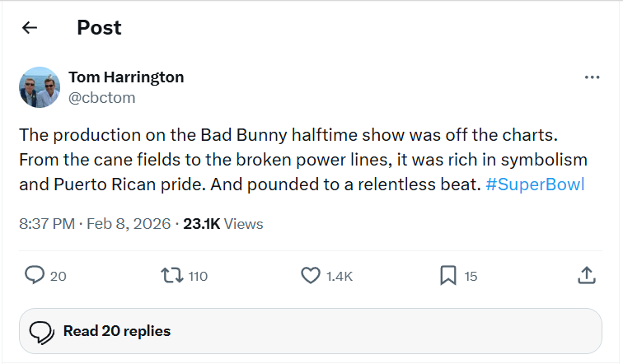Click the reply count of 20
Viewport: 623px width, 364px height.
(x=58, y=277)
